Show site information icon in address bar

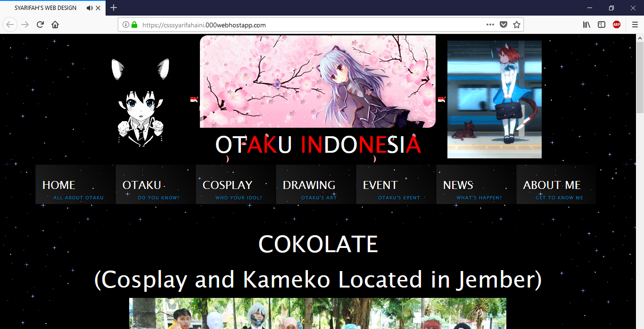[126, 25]
